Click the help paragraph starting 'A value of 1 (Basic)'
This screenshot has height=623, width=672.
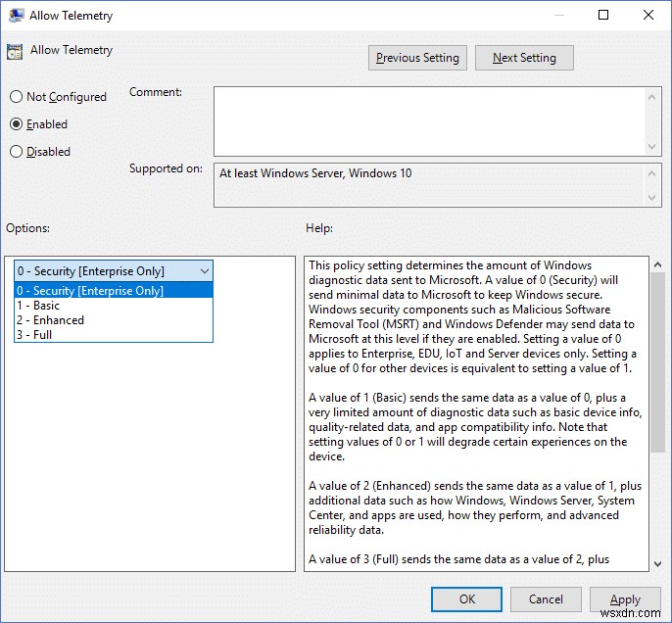tap(475, 427)
